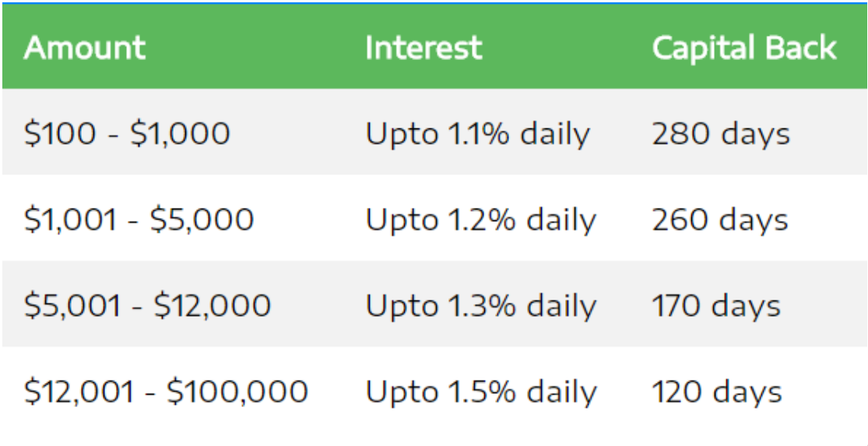Pick the 170 days capital back cell
The image size is (868, 446).
point(716,305)
